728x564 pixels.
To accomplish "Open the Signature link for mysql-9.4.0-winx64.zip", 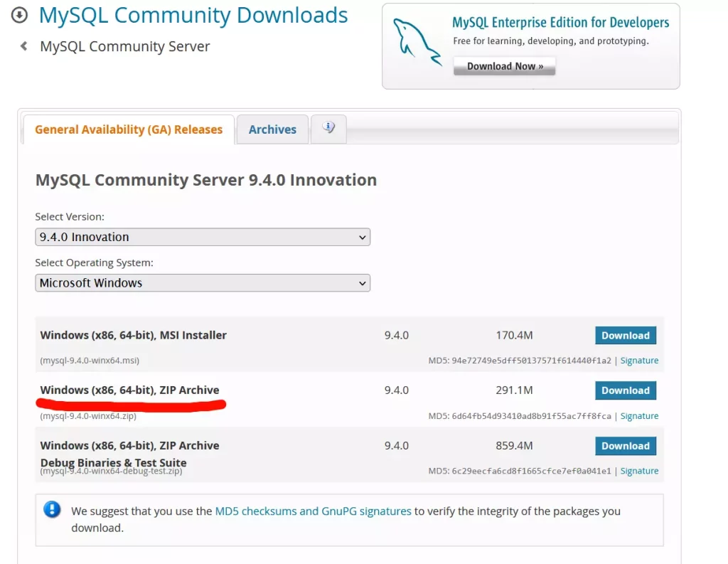I will tap(639, 416).
